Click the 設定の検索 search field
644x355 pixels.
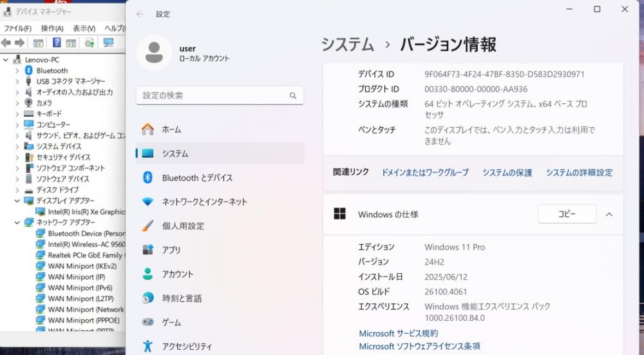pyautogui.click(x=220, y=95)
